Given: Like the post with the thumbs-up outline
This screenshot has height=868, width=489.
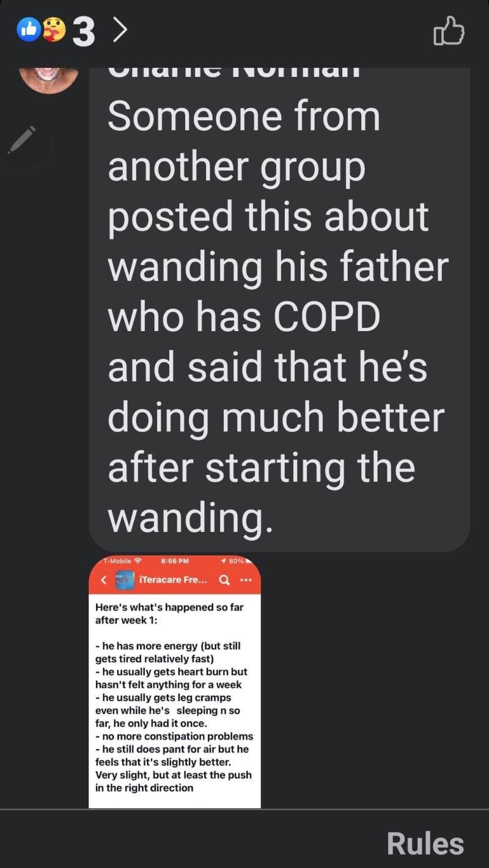Looking at the screenshot, I should click(449, 31).
